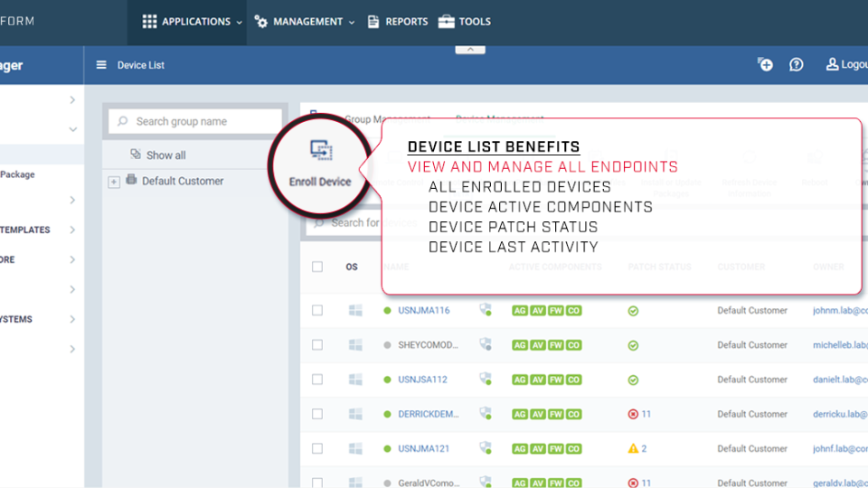Viewport: 868px width, 488px height.
Task: Check the box for USNJMA116 row
Action: (x=317, y=310)
